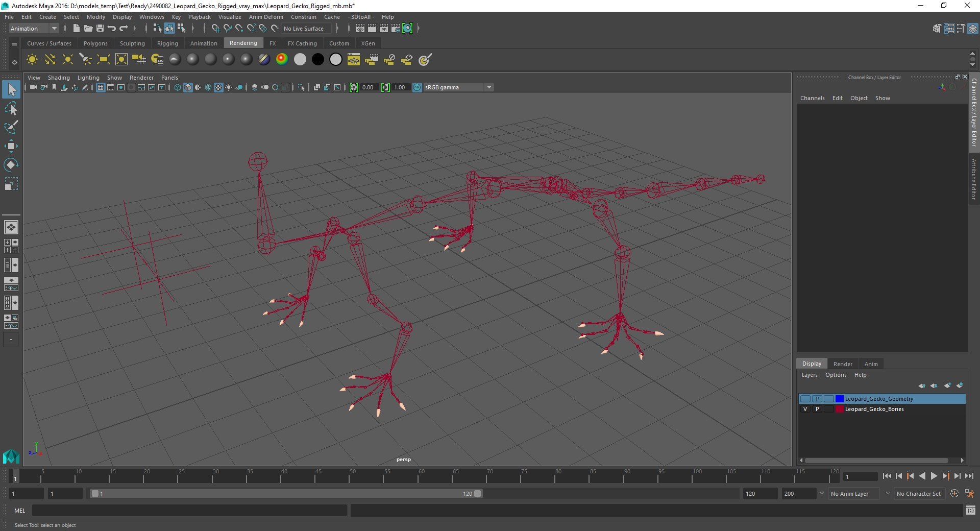Image resolution: width=980 pixels, height=531 pixels.
Task: Toggle visibility of Leopard_Gecko_Bones layer
Action: coord(805,409)
